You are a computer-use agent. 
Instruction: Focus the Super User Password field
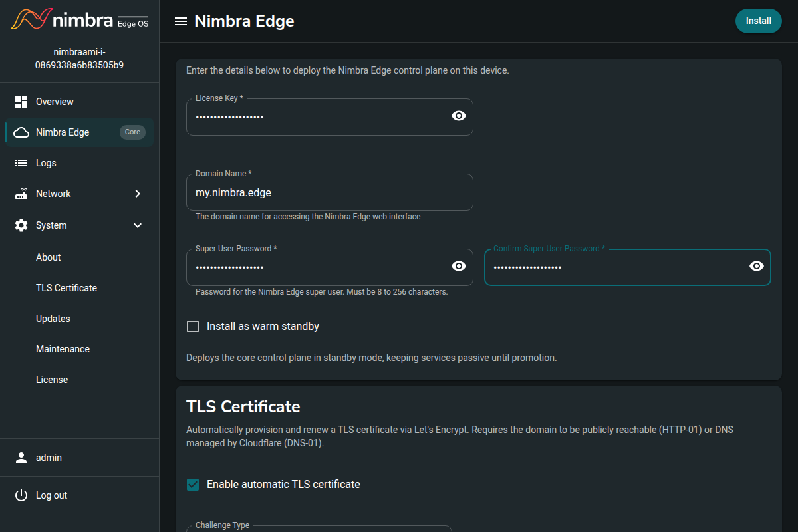330,267
